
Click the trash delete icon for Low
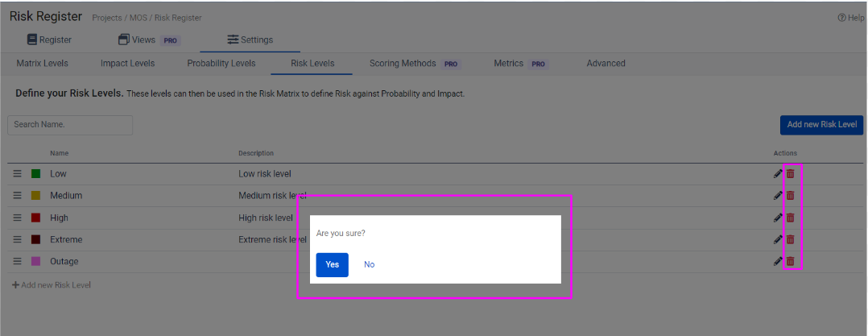click(x=791, y=173)
